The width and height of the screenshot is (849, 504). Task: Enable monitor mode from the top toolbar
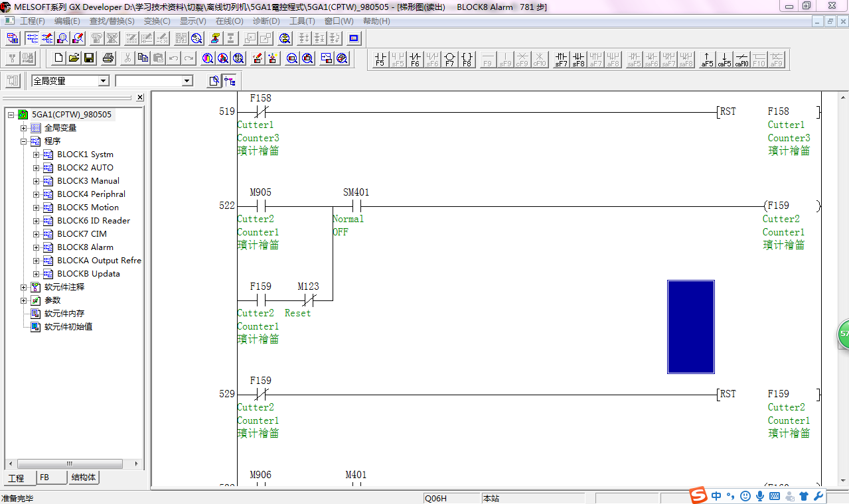point(62,38)
